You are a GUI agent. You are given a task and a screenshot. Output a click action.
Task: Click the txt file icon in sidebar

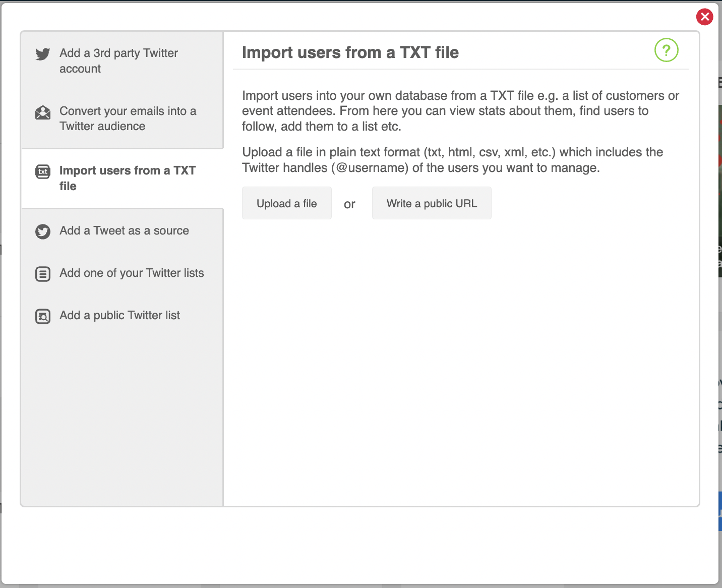(43, 172)
